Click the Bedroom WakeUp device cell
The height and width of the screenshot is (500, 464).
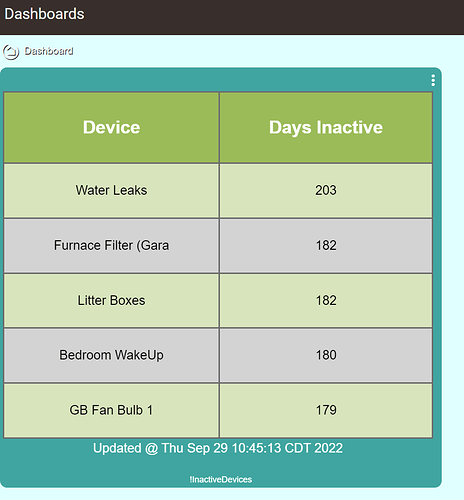coord(111,355)
